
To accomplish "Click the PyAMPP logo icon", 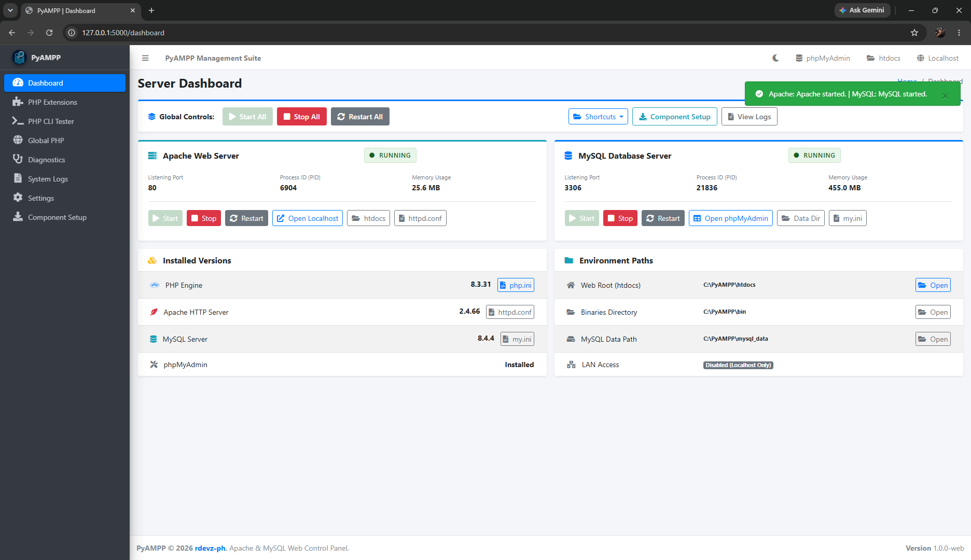I will pyautogui.click(x=19, y=58).
